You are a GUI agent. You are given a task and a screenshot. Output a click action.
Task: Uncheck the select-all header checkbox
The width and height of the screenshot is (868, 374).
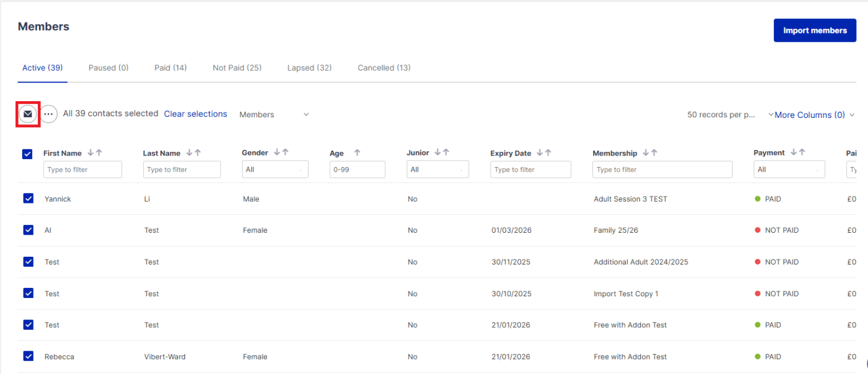pos(28,154)
